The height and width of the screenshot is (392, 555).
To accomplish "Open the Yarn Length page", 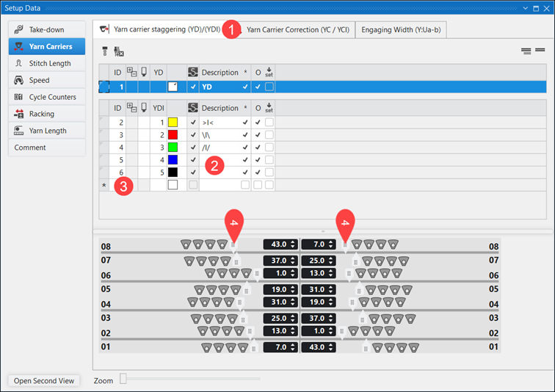I will coord(46,131).
